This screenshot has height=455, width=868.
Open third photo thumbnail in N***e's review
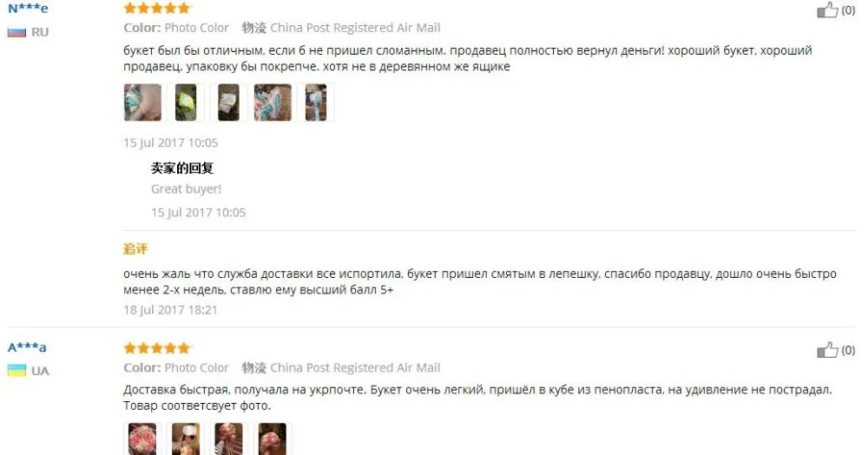[x=228, y=102]
